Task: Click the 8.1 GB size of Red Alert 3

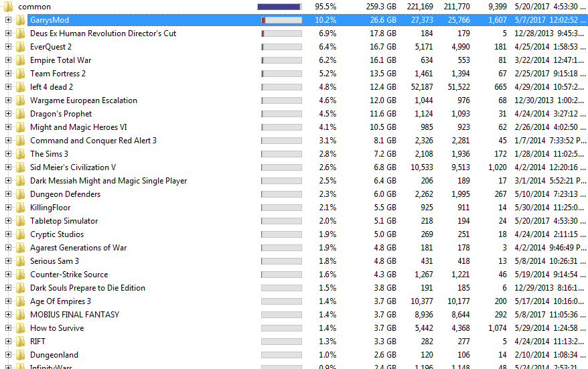Action: point(385,141)
